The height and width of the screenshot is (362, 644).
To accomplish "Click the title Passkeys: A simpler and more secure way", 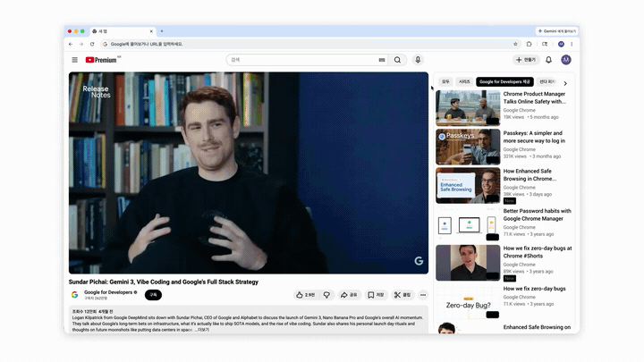I will (x=534, y=137).
